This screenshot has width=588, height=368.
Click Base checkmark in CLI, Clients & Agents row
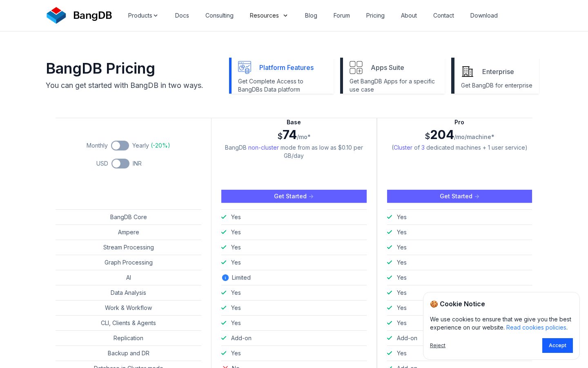(x=224, y=323)
